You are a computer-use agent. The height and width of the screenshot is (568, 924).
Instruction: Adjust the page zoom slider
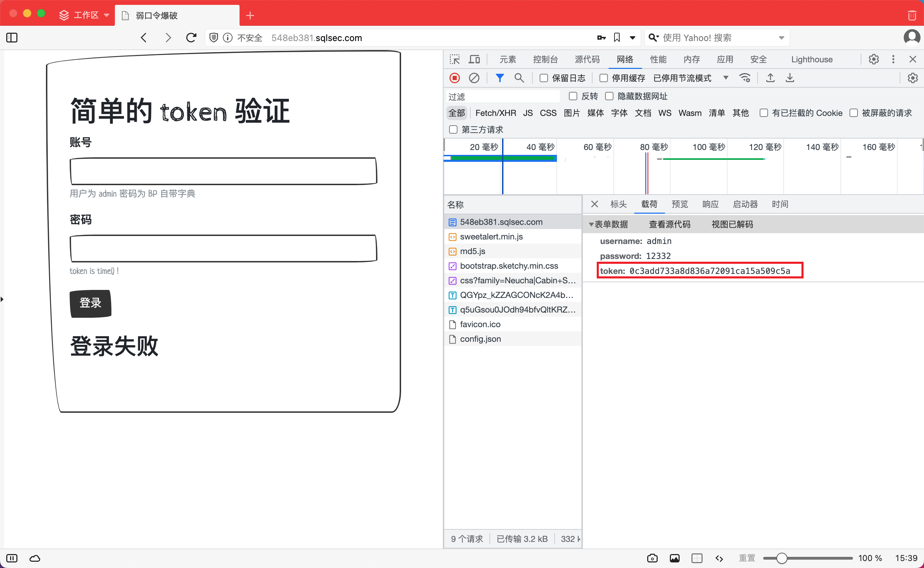808,558
